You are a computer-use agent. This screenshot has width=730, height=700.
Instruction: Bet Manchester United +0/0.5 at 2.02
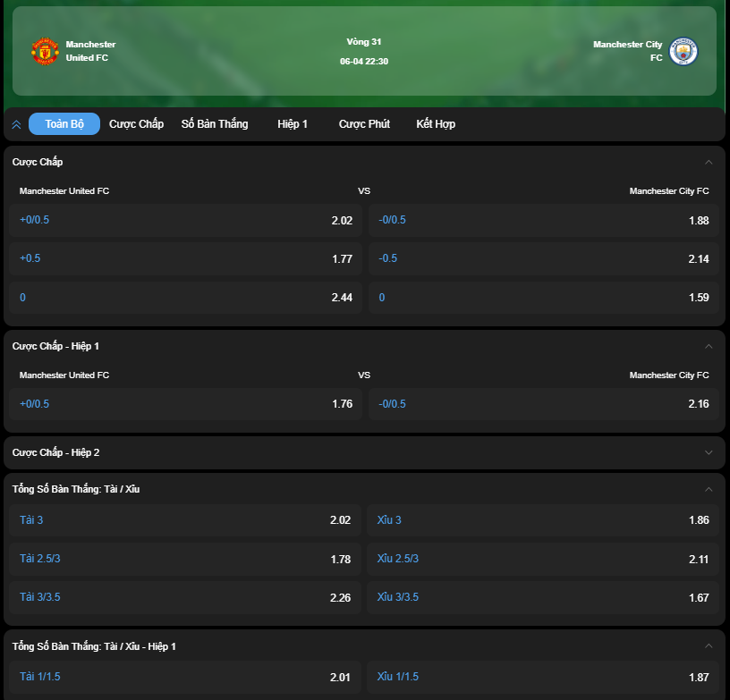pyautogui.click(x=186, y=220)
